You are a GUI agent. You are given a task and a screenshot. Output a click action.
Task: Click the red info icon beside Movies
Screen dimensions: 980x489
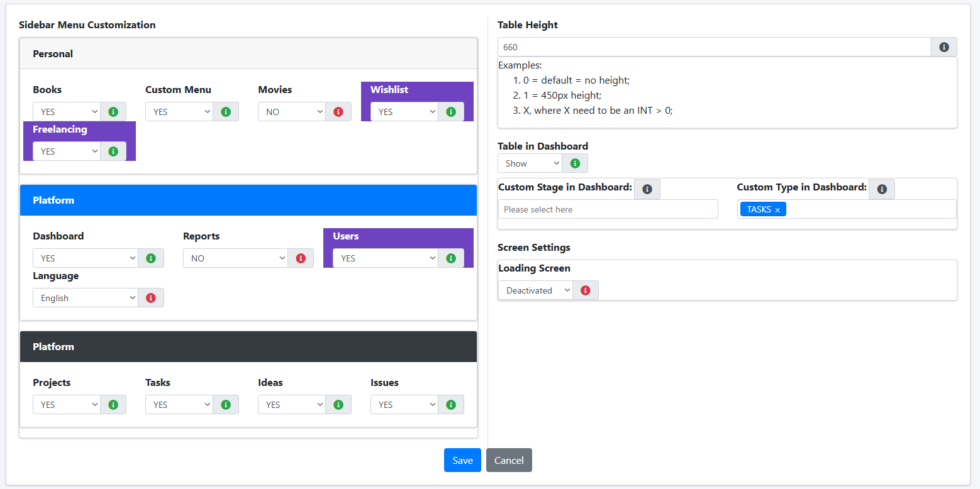[x=338, y=112]
